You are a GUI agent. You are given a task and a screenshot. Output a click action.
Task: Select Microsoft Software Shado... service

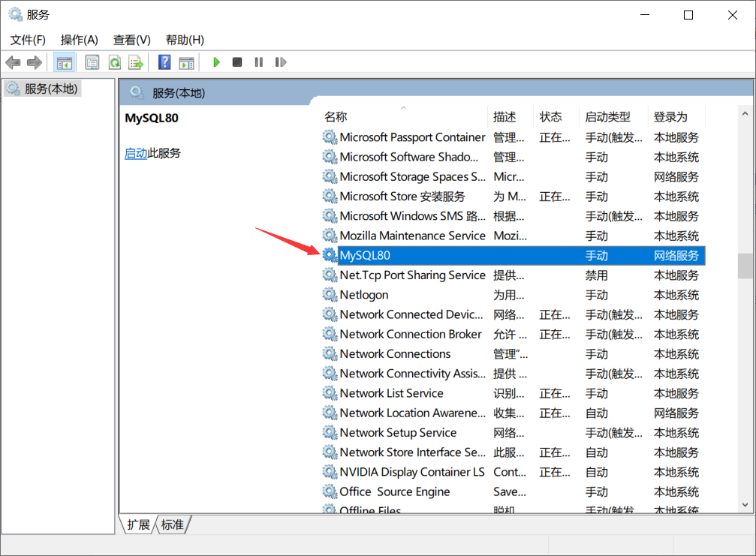pos(513,157)
